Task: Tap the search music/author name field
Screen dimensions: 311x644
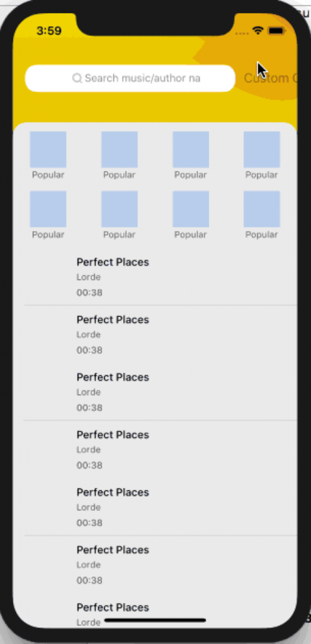Action: pos(130,78)
